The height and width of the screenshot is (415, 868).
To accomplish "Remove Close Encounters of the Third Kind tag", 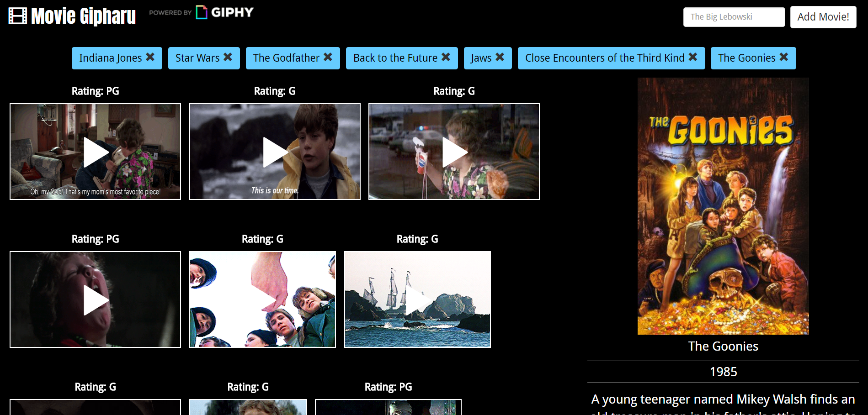I will click(x=693, y=57).
